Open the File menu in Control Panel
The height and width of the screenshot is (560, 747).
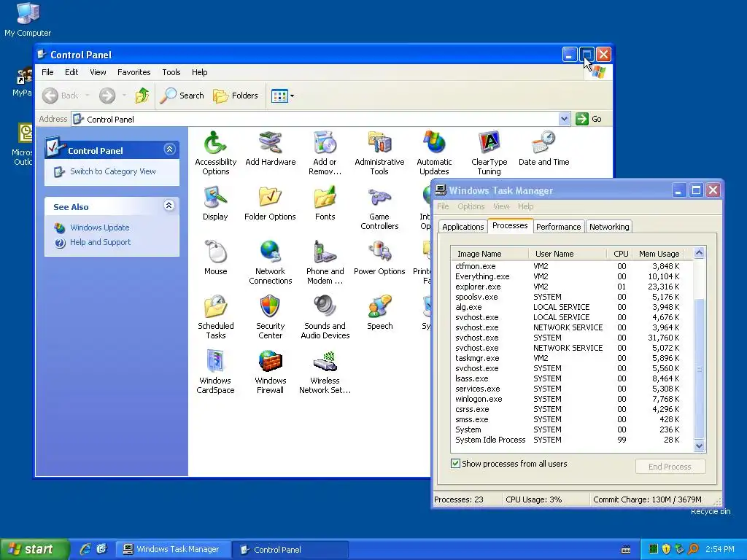47,72
